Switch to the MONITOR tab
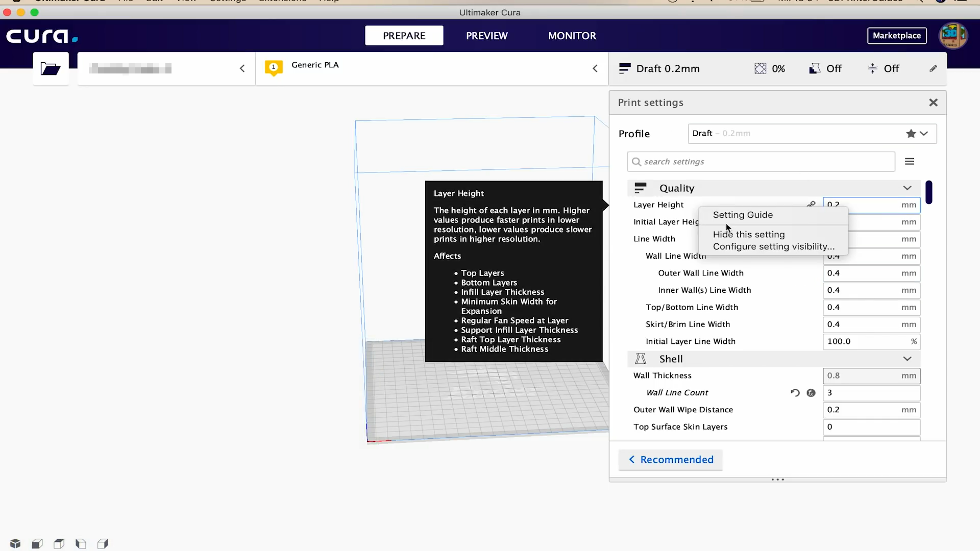The height and width of the screenshot is (551, 980). (x=572, y=36)
